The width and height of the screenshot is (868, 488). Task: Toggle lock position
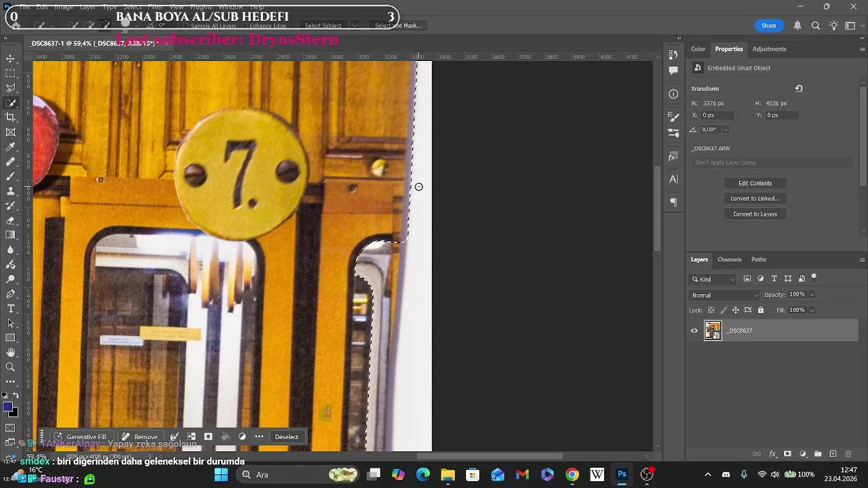click(x=736, y=310)
